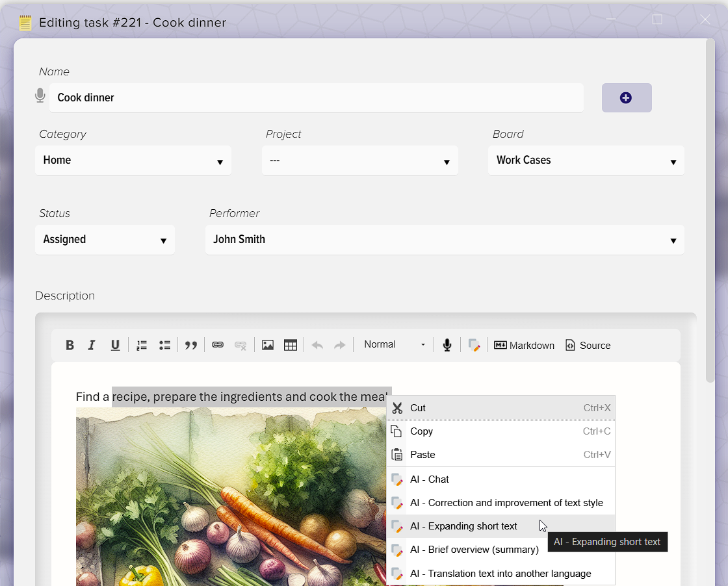This screenshot has width=728, height=586.
Task: Click the remove link icon
Action: point(240,345)
